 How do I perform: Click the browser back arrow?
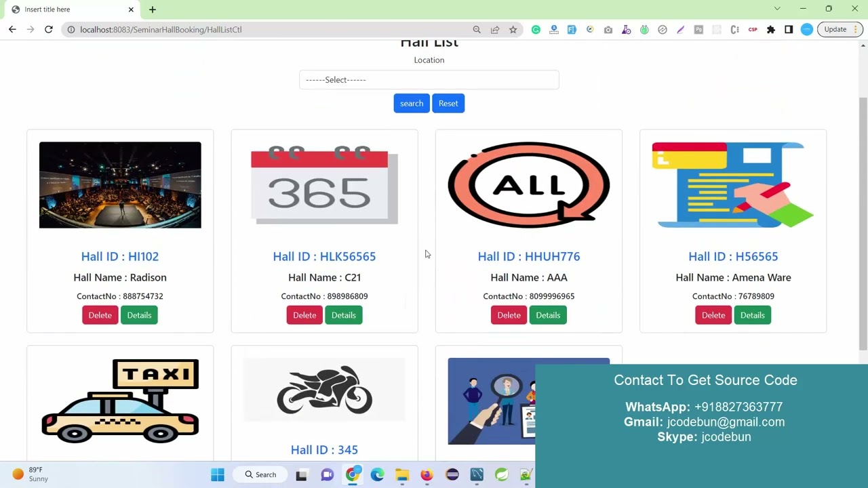pos(12,29)
